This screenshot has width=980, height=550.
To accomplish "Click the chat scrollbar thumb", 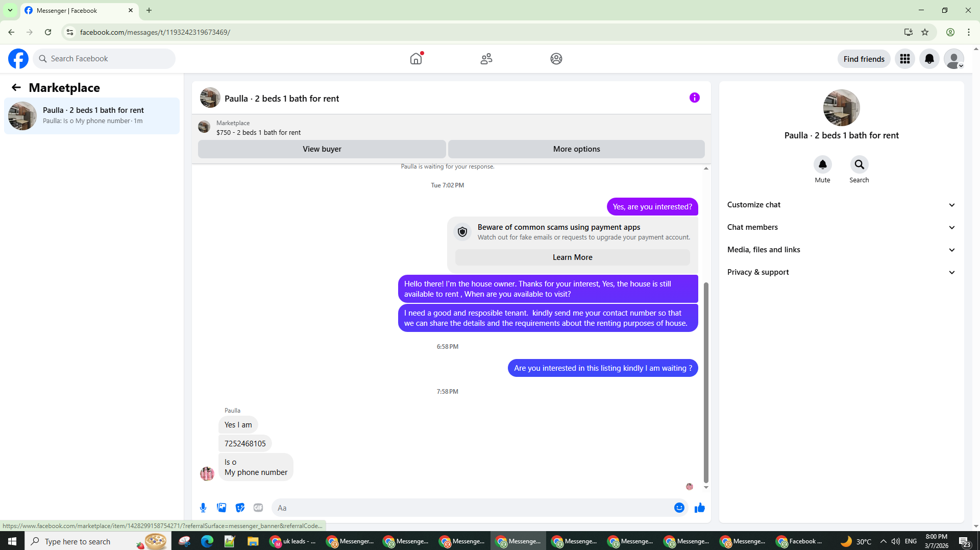I will [706, 382].
